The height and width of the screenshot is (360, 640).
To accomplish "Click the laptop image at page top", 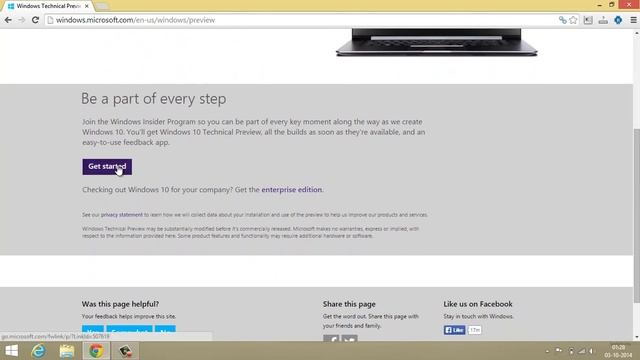I will point(436,42).
